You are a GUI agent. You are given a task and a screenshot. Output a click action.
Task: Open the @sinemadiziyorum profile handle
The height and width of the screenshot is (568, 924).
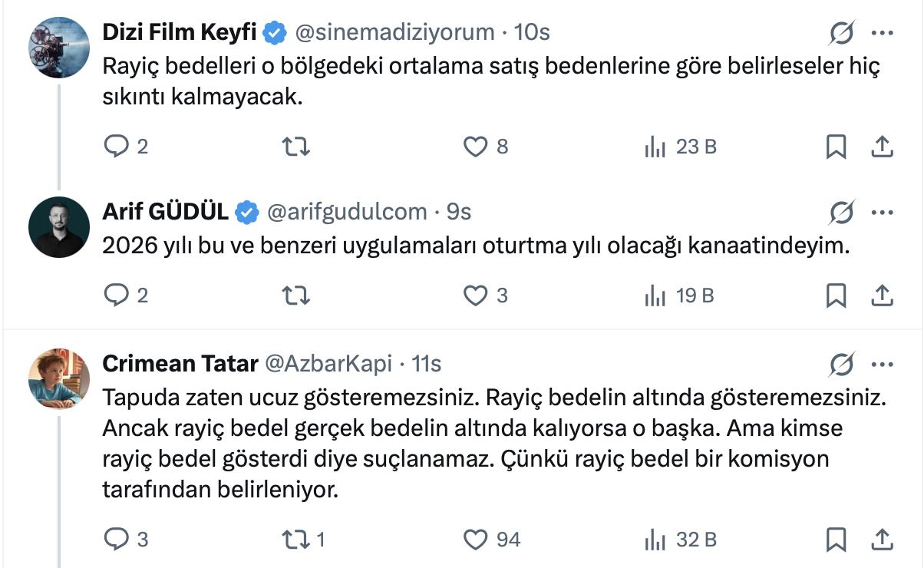[x=394, y=32]
